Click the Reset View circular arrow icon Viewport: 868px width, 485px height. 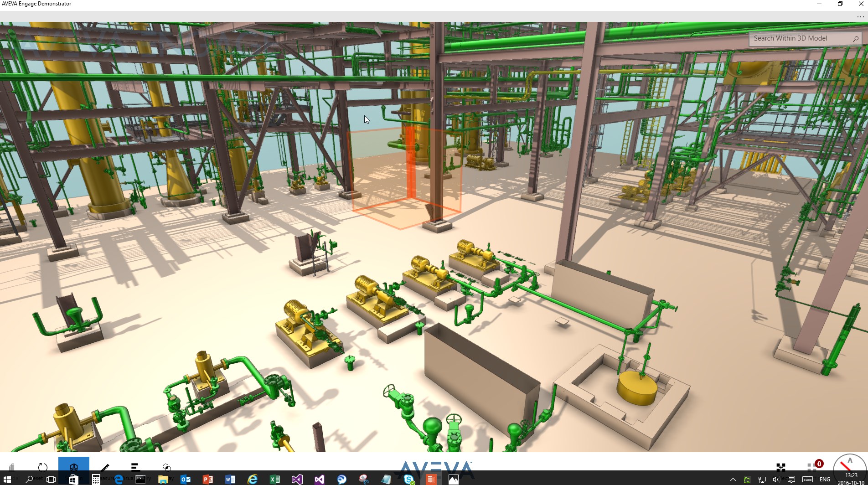43,467
